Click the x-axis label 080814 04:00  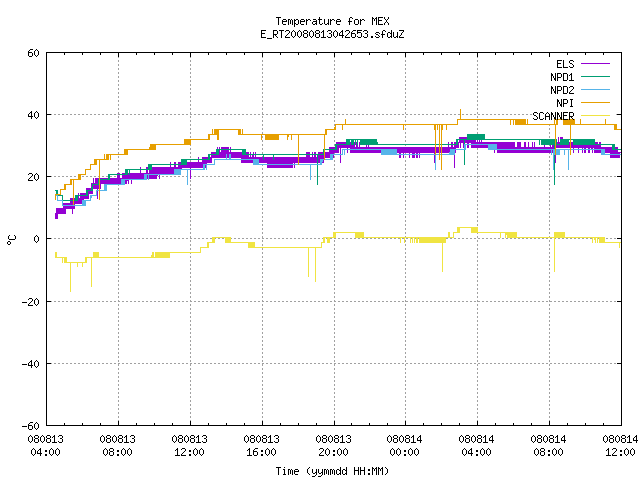[476, 446]
